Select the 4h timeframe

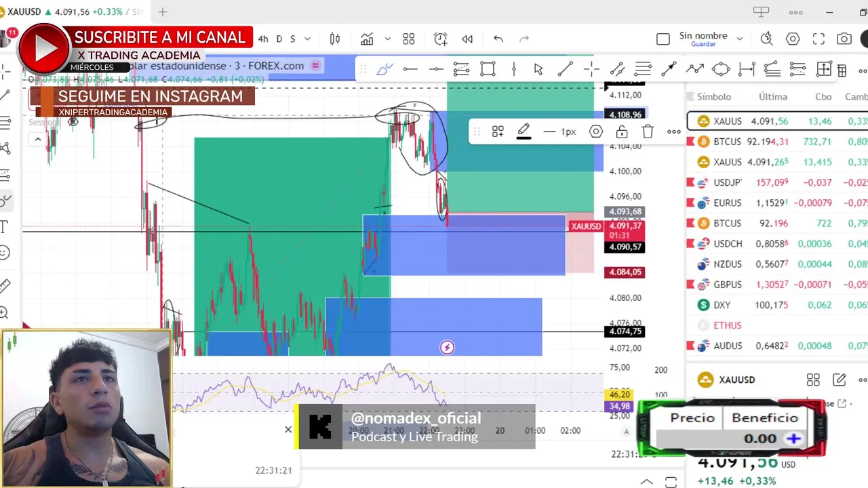pos(263,39)
